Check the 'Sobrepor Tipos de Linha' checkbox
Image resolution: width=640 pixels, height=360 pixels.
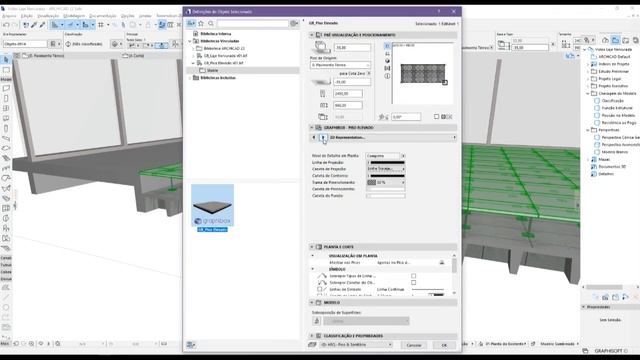[413, 276]
